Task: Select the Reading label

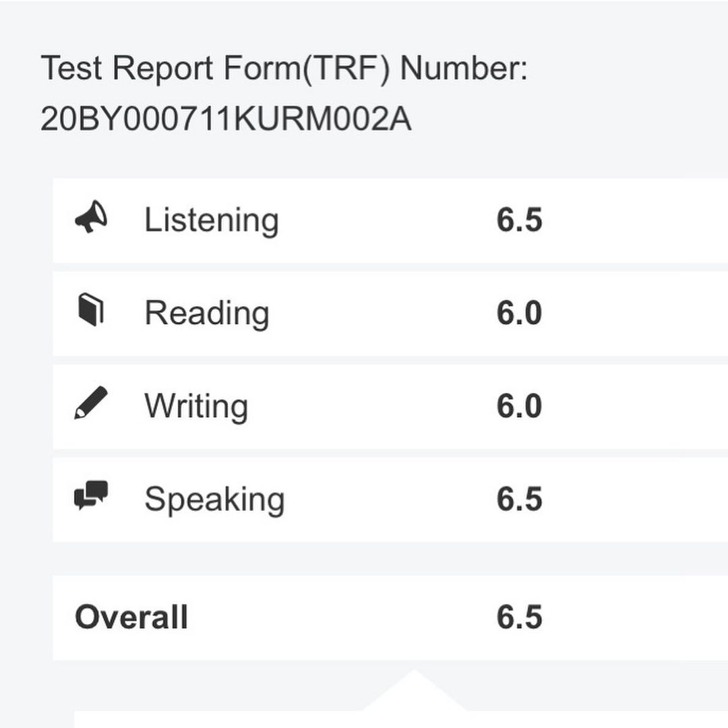Action: click(207, 313)
